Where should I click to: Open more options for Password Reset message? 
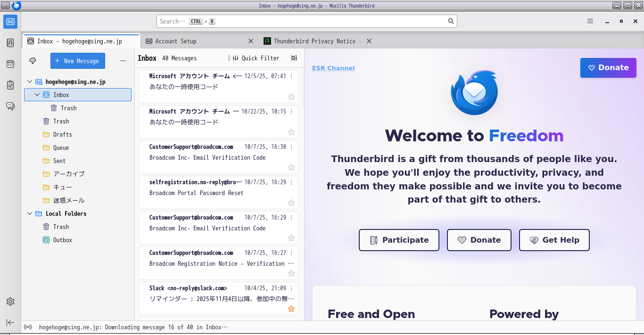coord(291,182)
